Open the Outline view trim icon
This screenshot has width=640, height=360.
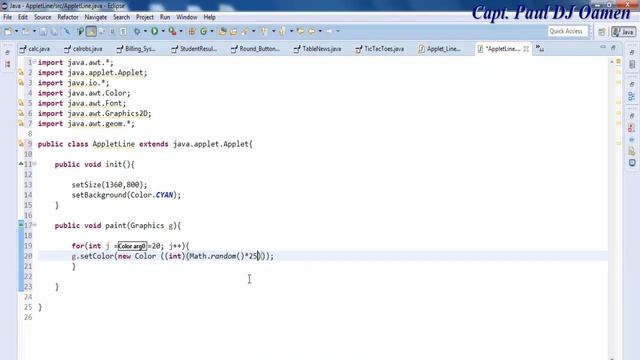(632, 96)
